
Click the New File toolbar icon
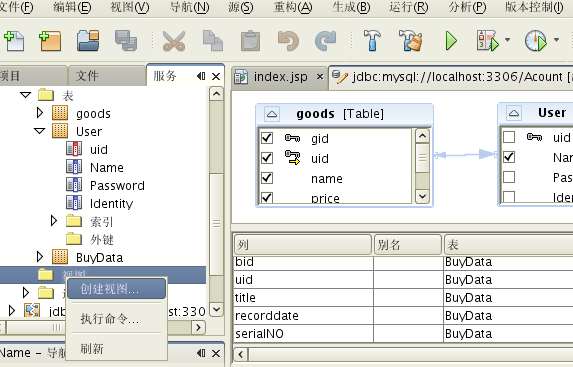pos(14,41)
